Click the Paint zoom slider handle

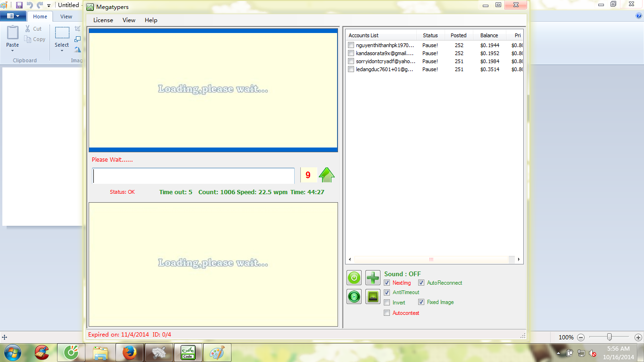pos(610,337)
